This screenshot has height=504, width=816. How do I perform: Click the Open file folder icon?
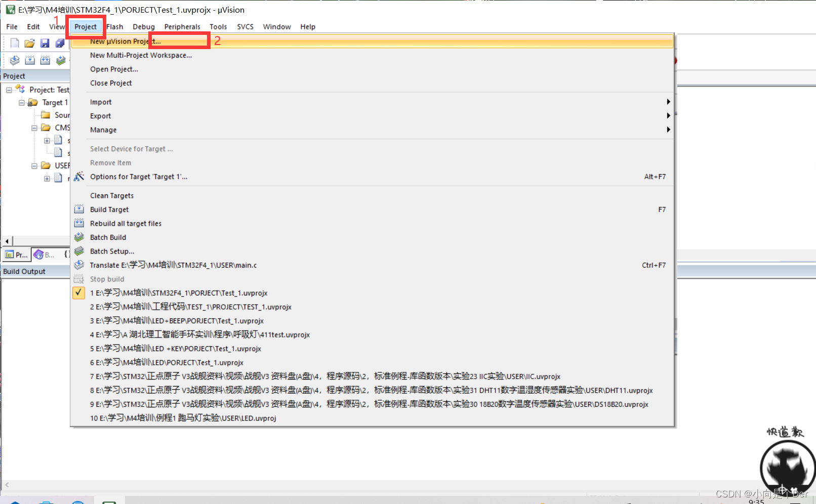point(30,43)
